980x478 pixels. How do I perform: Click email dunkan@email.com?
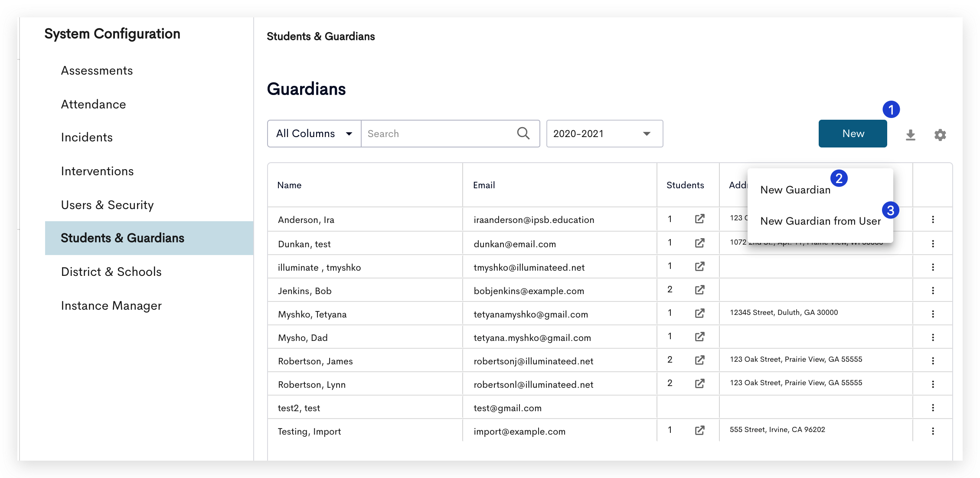[x=515, y=244]
